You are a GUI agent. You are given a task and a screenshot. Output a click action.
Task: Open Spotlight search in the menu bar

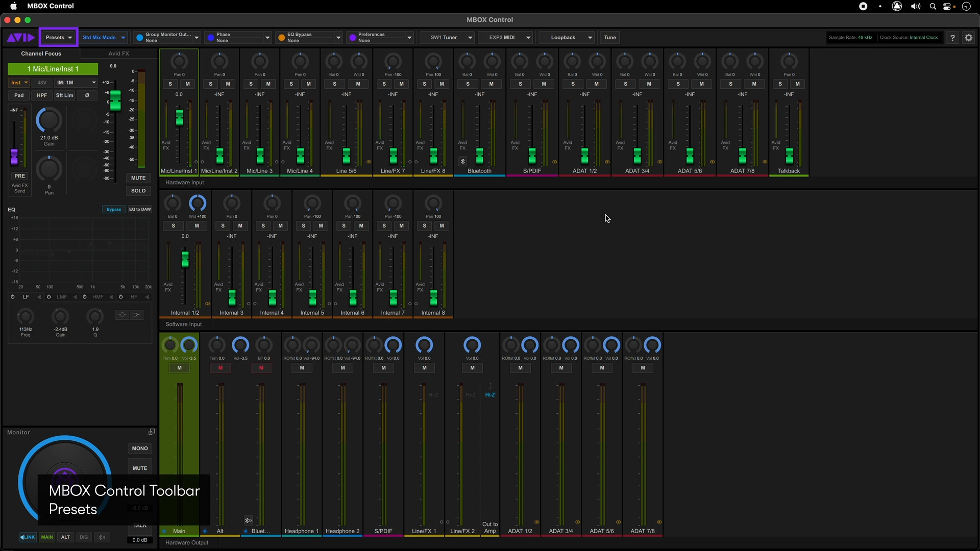(x=933, y=6)
